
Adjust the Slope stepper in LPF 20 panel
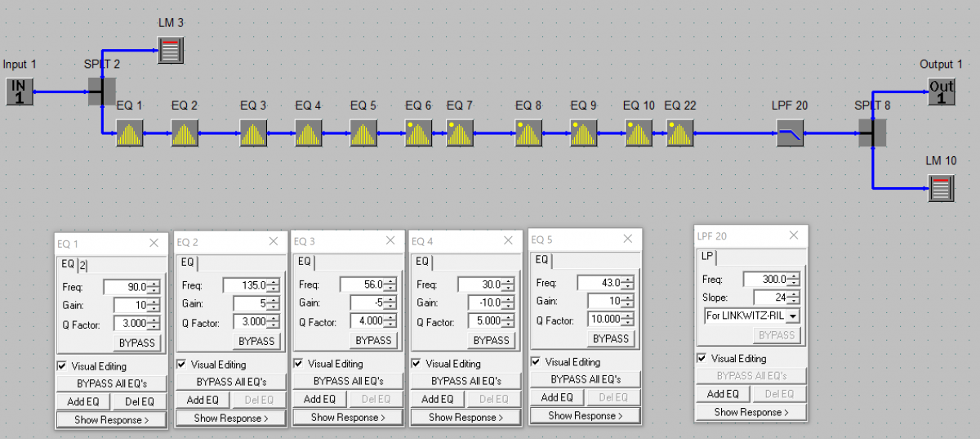pyautogui.click(x=794, y=297)
